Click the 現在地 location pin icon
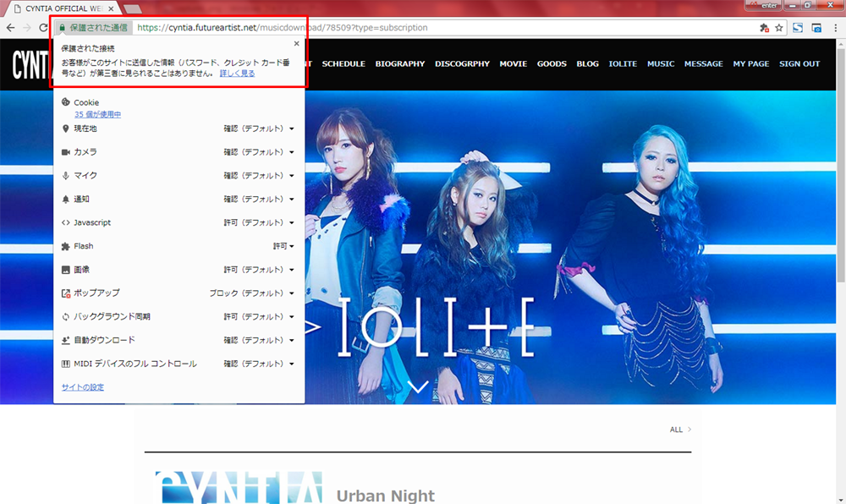846x504 pixels. [66, 129]
